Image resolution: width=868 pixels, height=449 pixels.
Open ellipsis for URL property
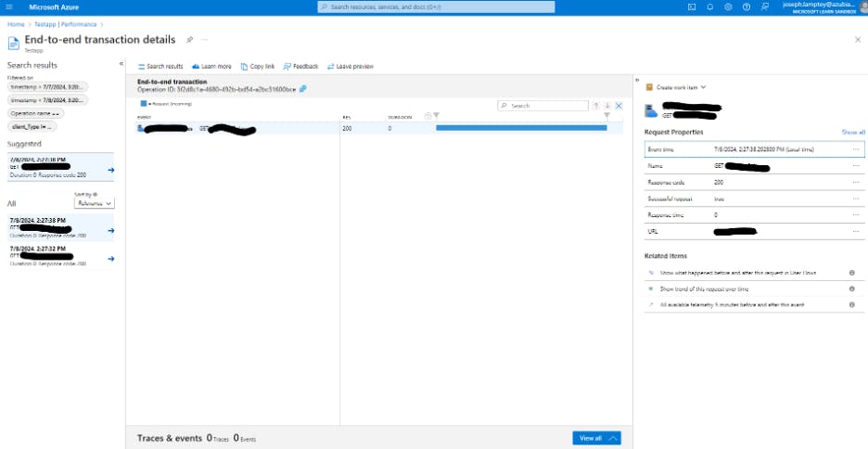coord(856,231)
